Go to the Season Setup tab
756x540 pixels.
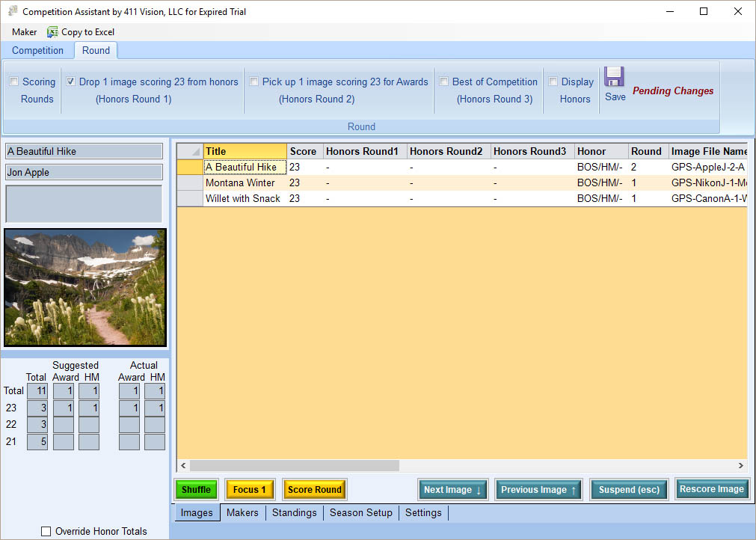pyautogui.click(x=360, y=512)
